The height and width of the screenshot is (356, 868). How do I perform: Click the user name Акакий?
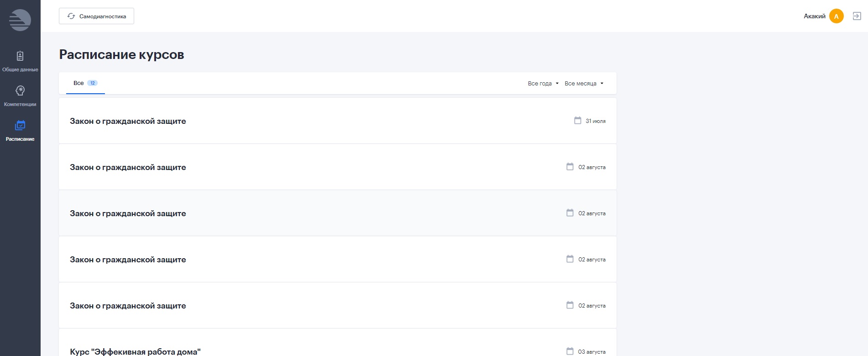[815, 16]
